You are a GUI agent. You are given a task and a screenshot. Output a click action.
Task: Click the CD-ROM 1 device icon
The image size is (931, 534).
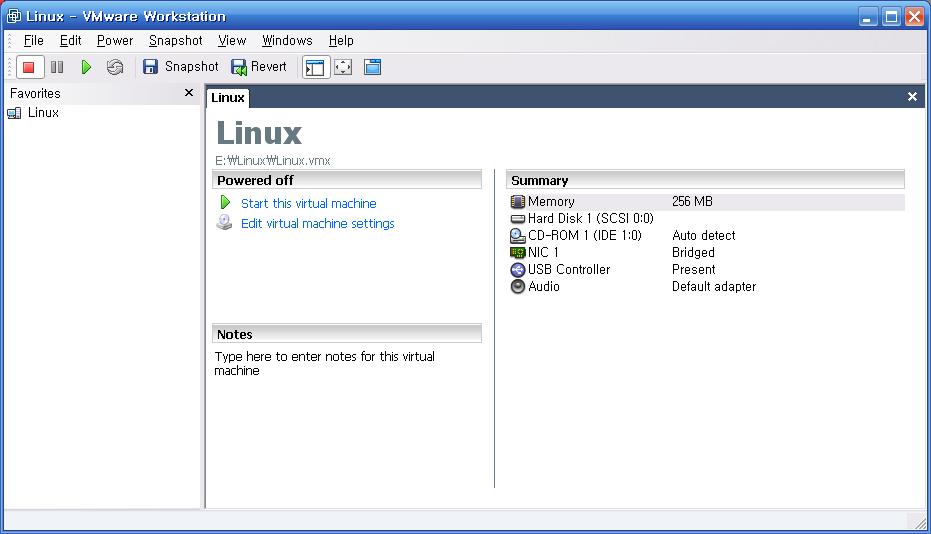[x=518, y=236]
